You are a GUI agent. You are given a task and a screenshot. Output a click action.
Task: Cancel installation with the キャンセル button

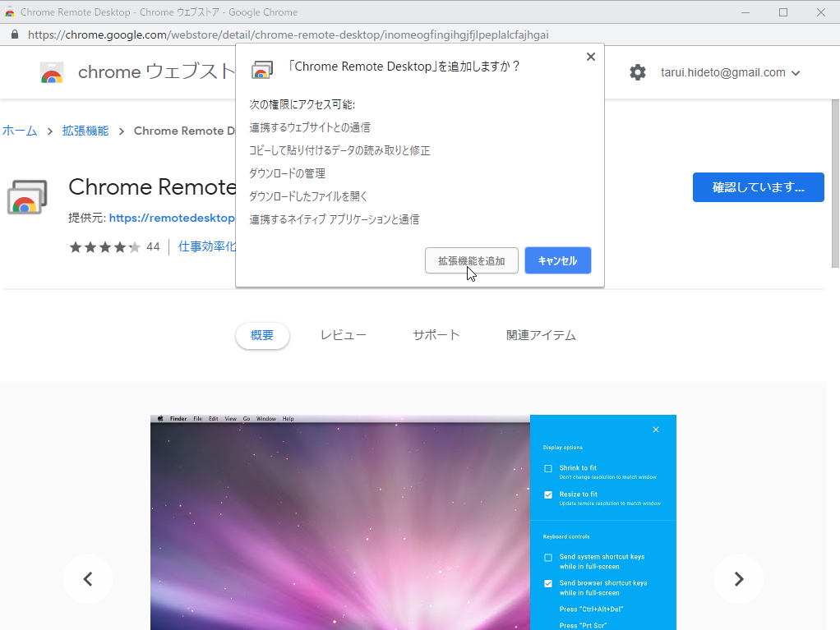557,260
